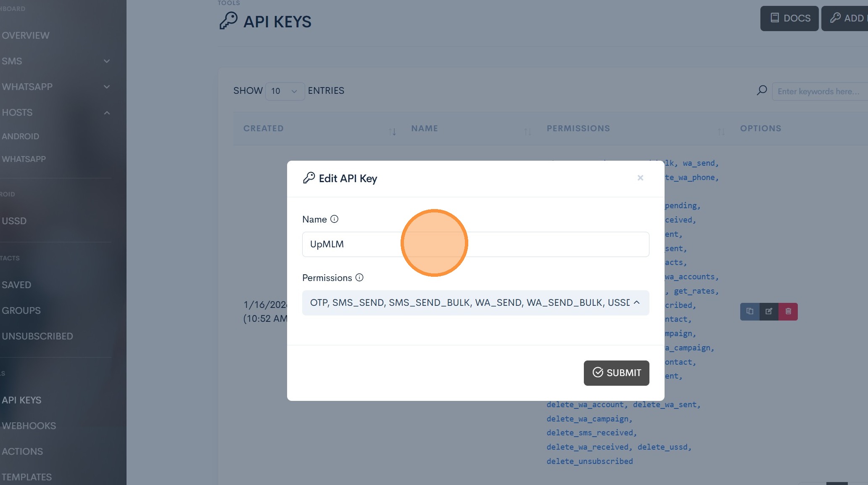Image resolution: width=868 pixels, height=485 pixels.
Task: Open the show entries count dropdown
Action: click(285, 91)
